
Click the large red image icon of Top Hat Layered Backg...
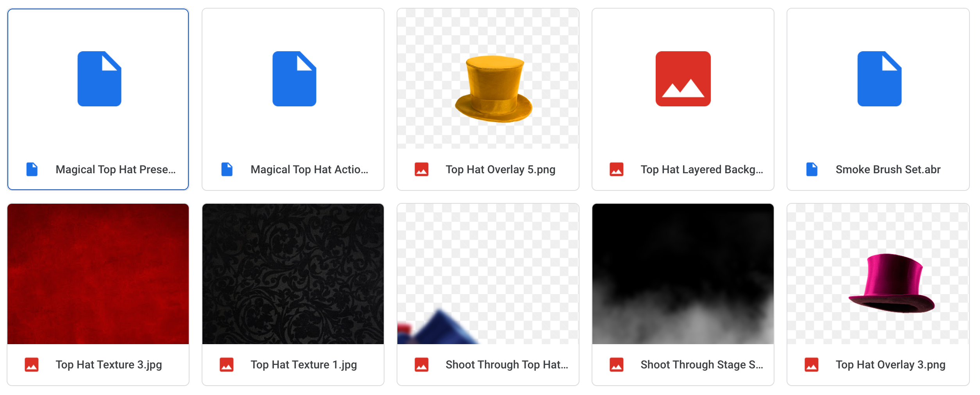click(683, 79)
